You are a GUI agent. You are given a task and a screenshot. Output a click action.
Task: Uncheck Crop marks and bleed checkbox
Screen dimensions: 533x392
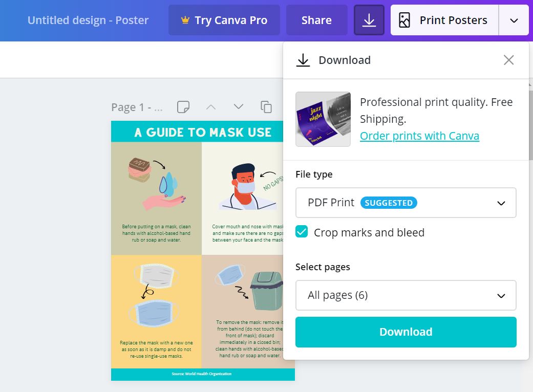302,232
